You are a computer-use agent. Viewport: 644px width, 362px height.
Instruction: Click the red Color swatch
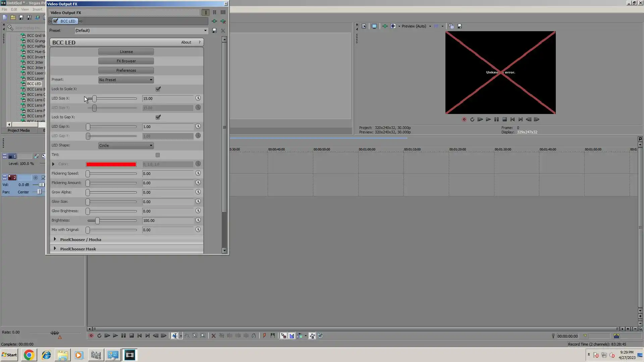coord(111,164)
